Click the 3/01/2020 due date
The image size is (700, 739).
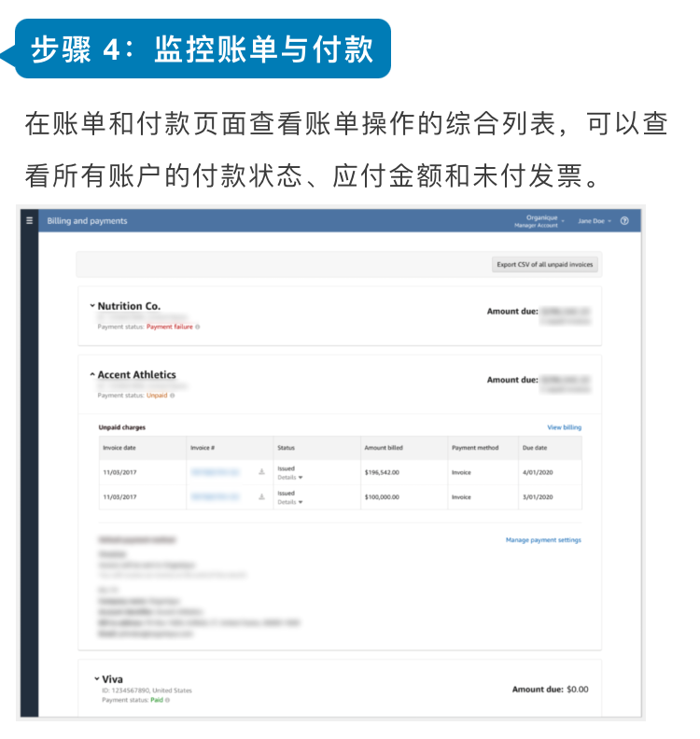[x=538, y=496]
